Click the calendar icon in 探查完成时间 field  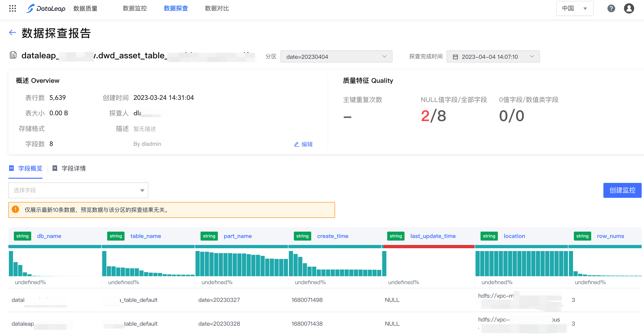click(x=455, y=57)
